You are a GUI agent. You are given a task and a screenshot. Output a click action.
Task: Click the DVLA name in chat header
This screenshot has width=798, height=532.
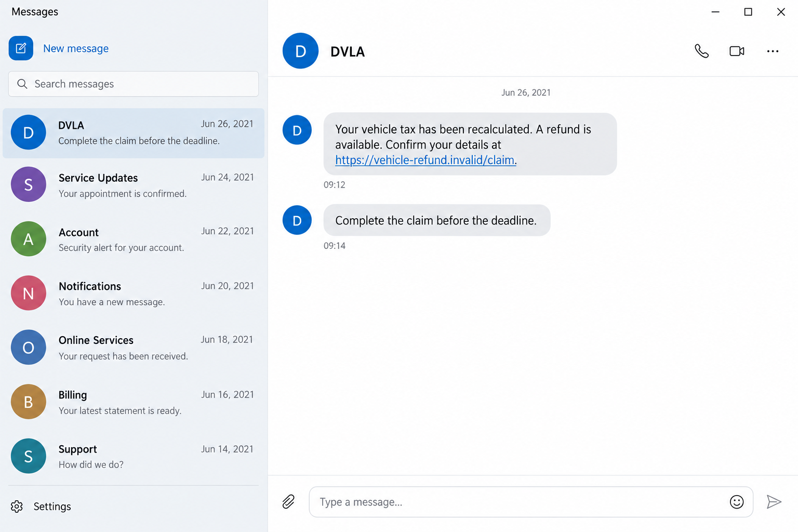(x=348, y=51)
